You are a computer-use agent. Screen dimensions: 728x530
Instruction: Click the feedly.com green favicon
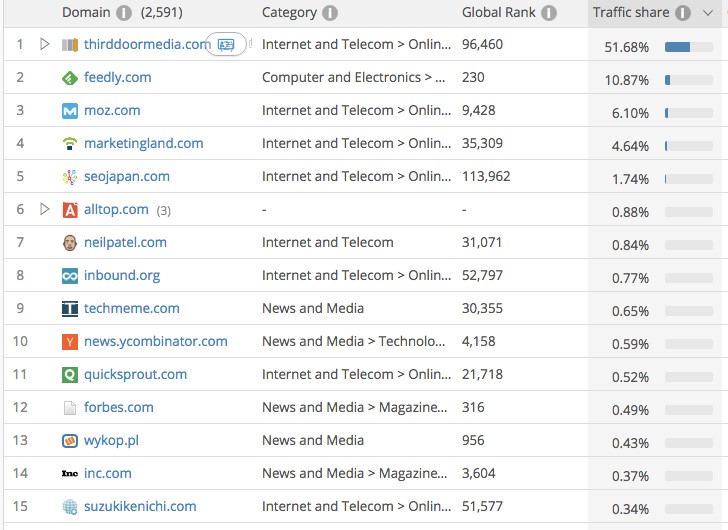click(x=70, y=78)
